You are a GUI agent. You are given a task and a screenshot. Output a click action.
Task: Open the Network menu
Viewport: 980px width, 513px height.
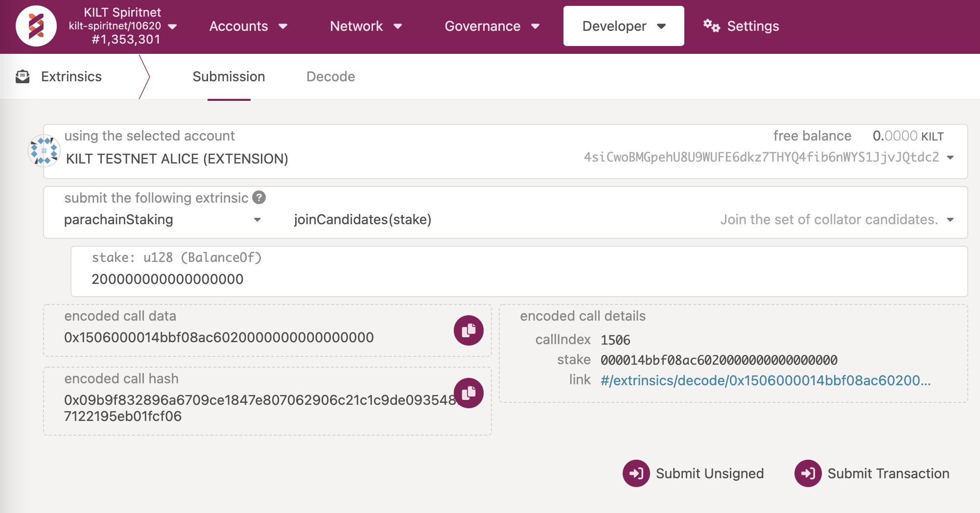point(366,26)
